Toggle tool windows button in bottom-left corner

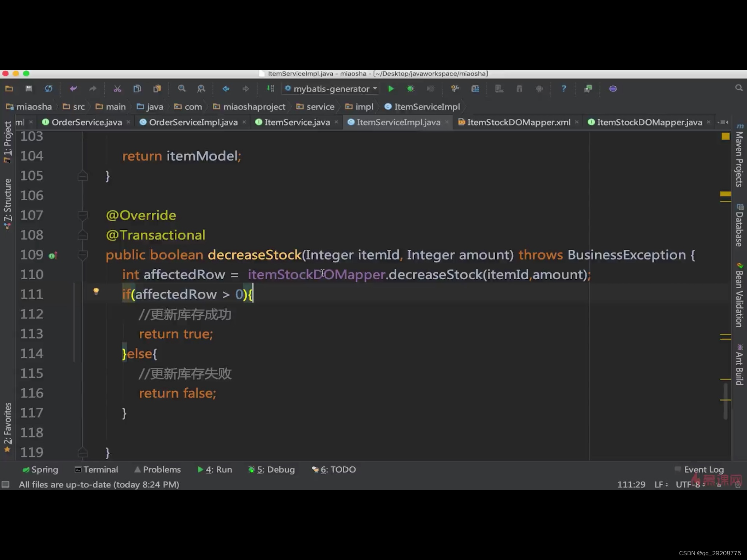pos(5,485)
